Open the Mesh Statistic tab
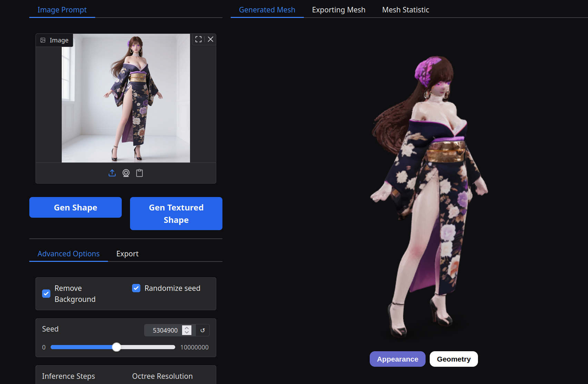588x384 pixels. pyautogui.click(x=406, y=10)
